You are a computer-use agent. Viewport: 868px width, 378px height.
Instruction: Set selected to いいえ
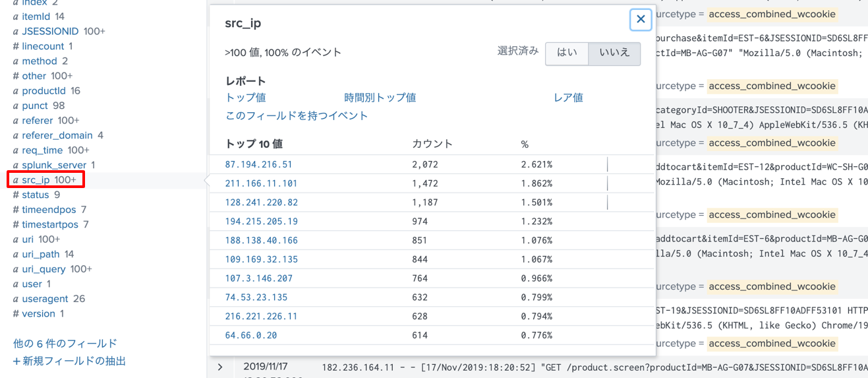pyautogui.click(x=614, y=53)
